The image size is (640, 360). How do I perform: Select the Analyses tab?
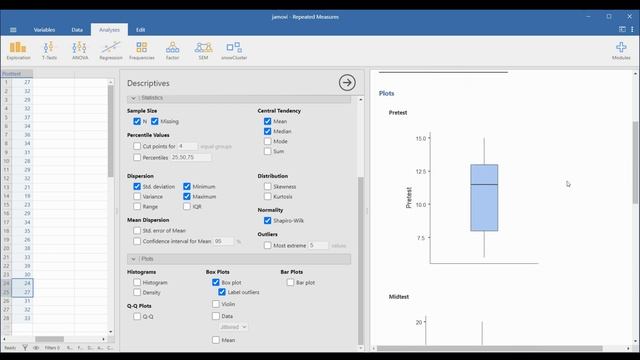tap(109, 30)
